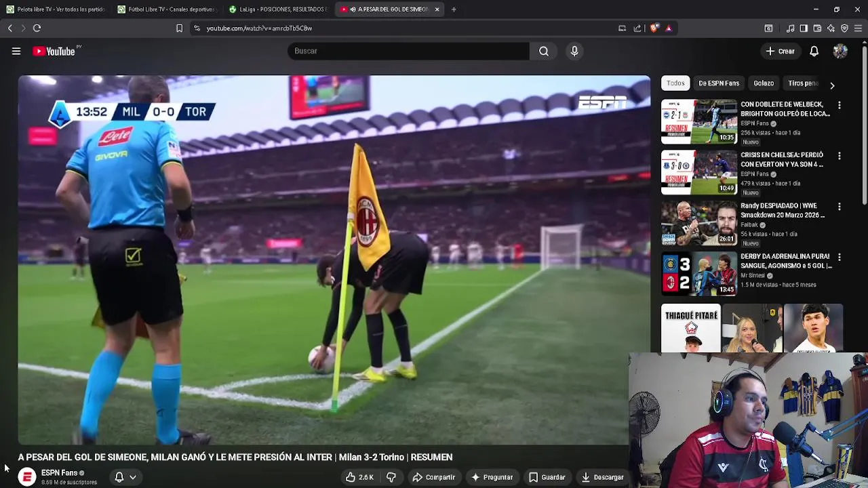Click the Descargar download button
Screen dimensions: 868x488
(x=602, y=477)
